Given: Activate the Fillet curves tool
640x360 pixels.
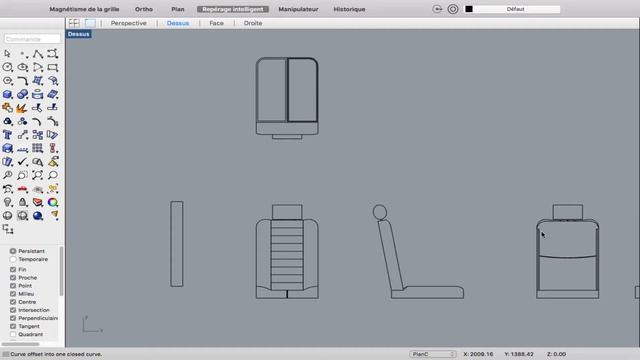Looking at the screenshot, I should 23,81.
